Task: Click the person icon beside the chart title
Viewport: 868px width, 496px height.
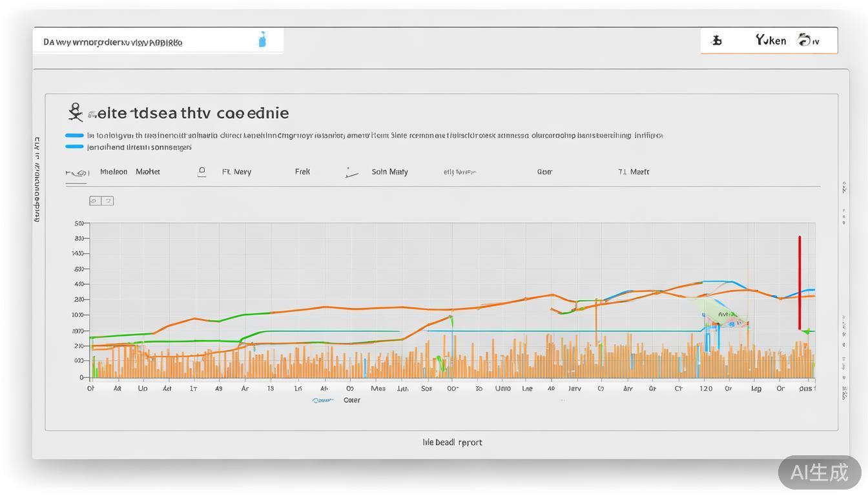Action: pyautogui.click(x=76, y=112)
